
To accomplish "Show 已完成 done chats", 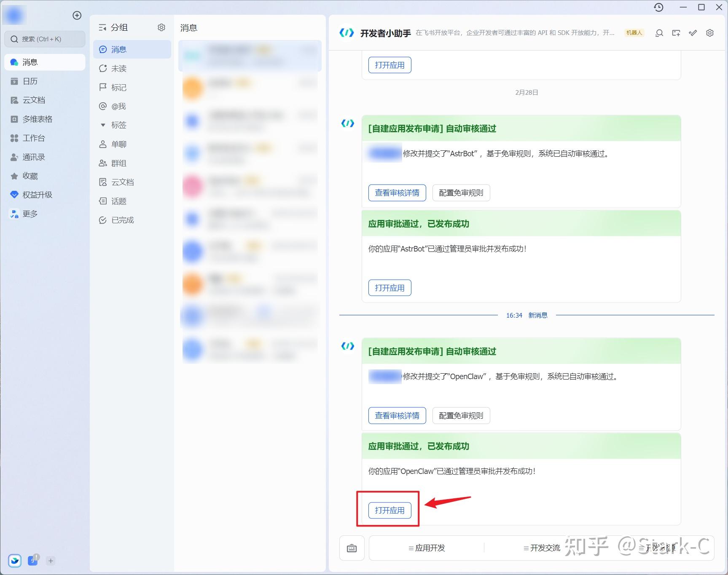I will (x=132, y=220).
